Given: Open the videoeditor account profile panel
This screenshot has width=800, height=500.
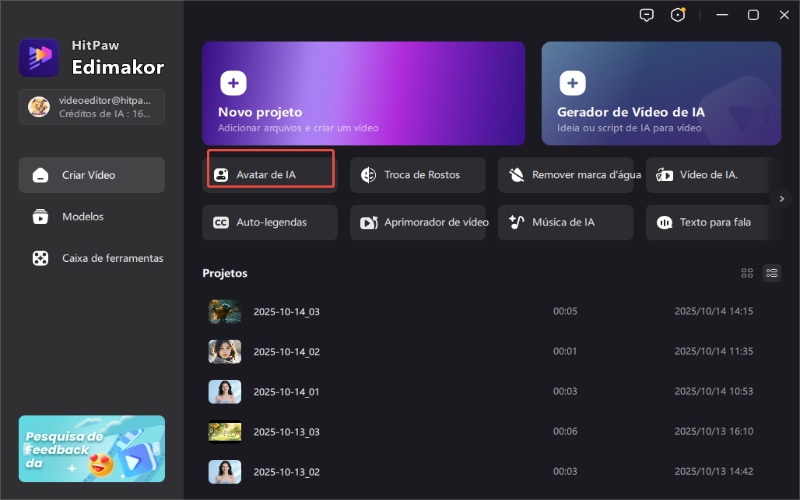Looking at the screenshot, I should pyautogui.click(x=91, y=107).
